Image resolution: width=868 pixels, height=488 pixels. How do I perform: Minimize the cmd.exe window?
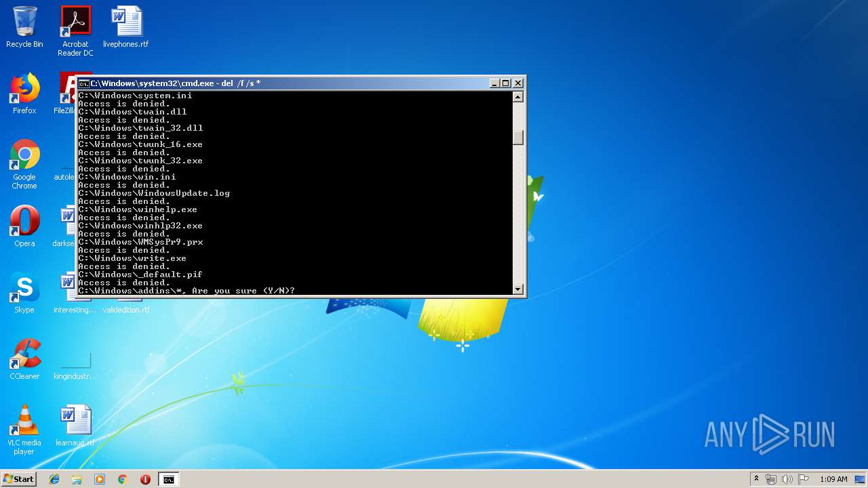[x=494, y=83]
